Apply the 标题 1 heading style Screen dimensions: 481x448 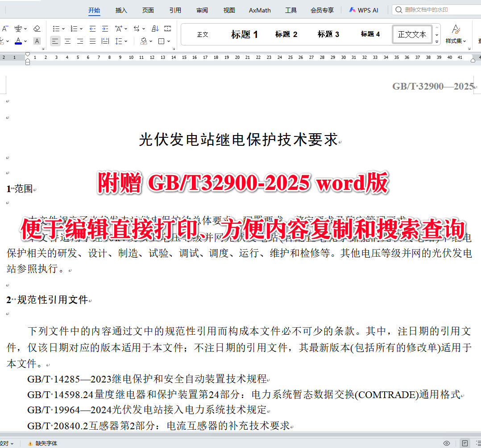pyautogui.click(x=245, y=34)
